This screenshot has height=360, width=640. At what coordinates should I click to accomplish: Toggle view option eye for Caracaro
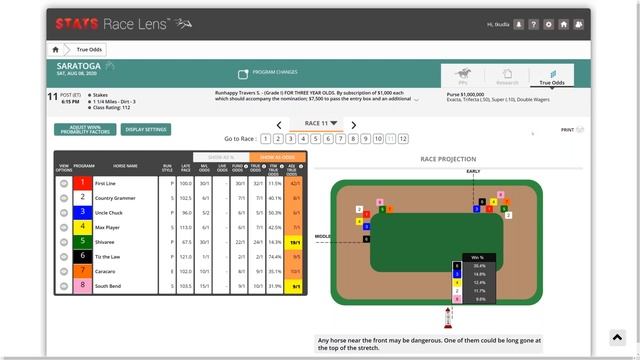64,272
